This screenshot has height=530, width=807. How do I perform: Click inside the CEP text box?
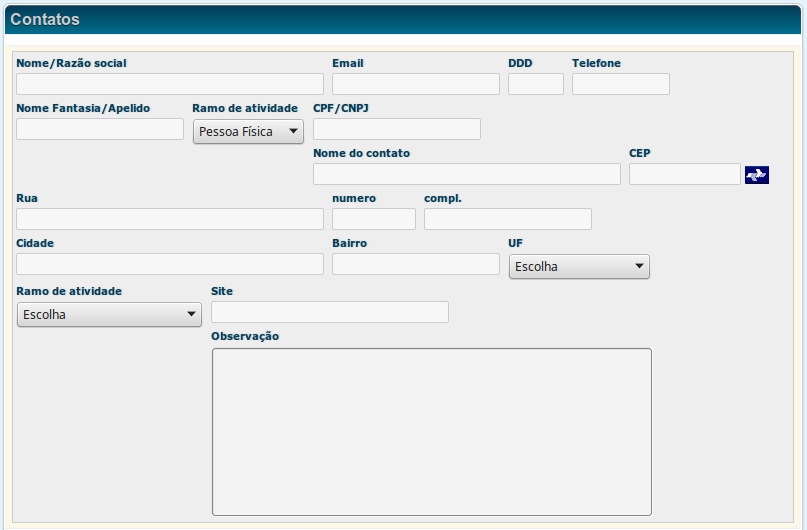[x=684, y=174]
